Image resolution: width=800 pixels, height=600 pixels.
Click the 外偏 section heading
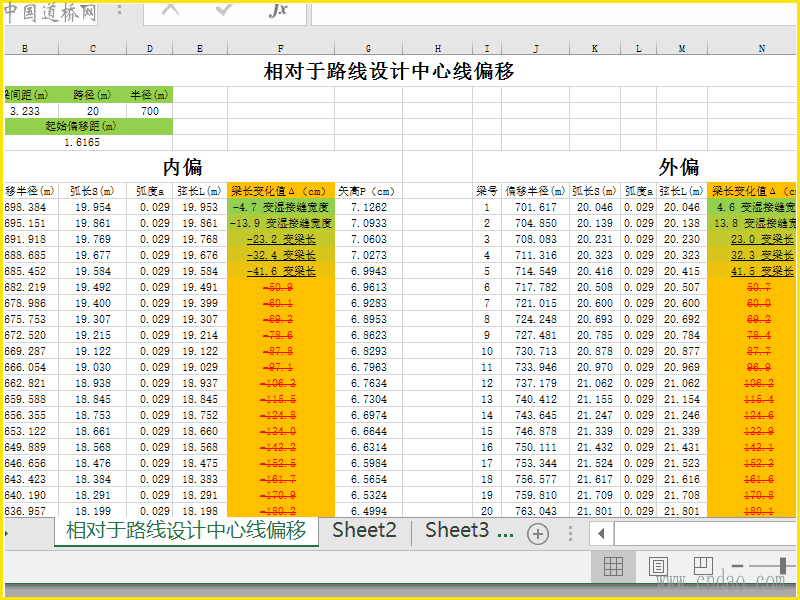click(x=679, y=167)
